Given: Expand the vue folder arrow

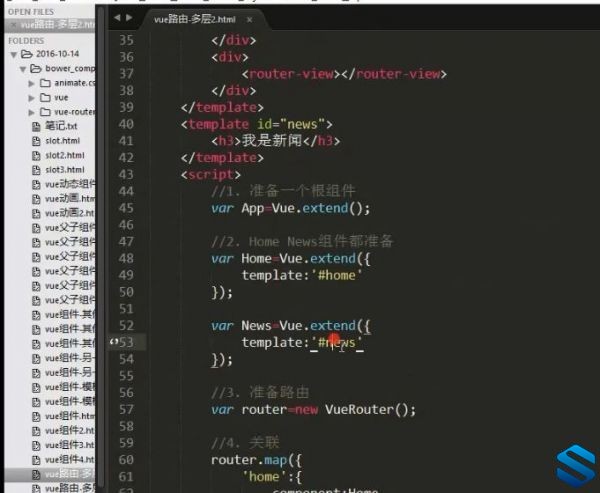Looking at the screenshot, I should pos(31,98).
